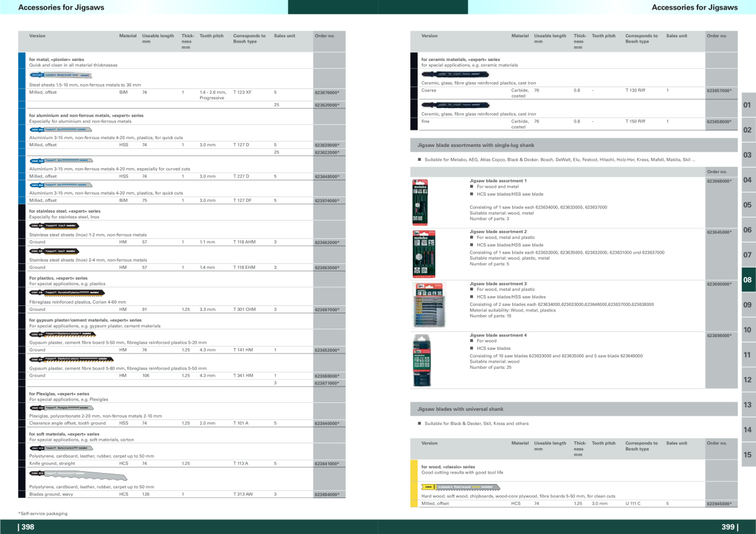Click assortment order number 623600000
756x534 pixels.
pos(719,284)
